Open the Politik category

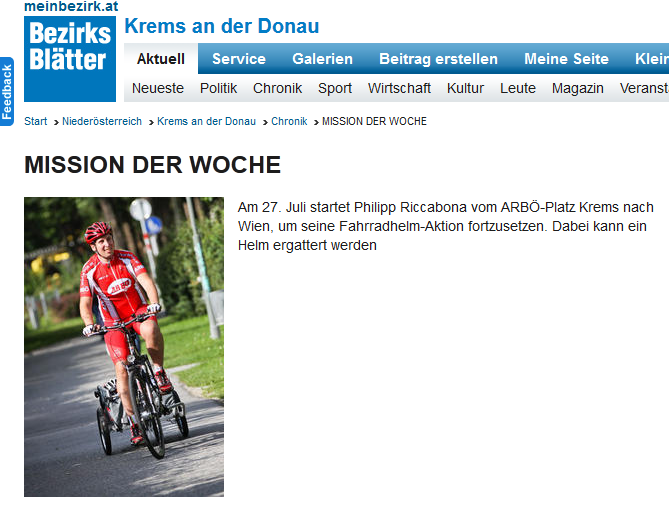[218, 88]
